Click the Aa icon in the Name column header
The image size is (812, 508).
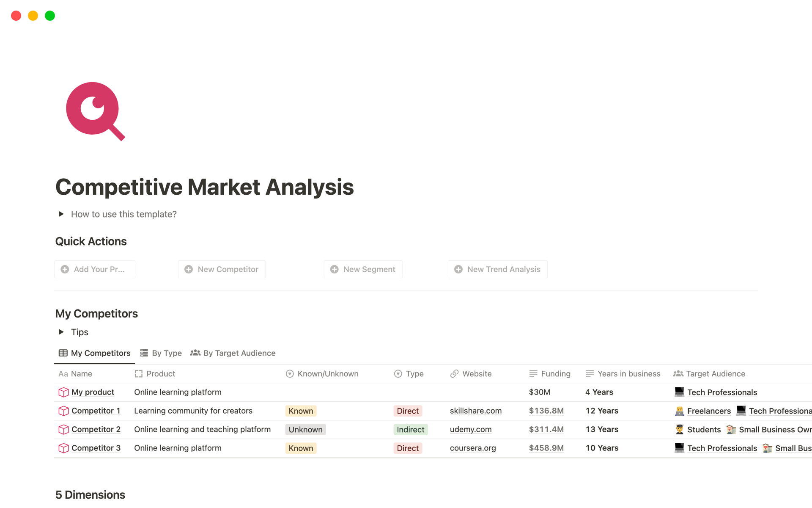(x=63, y=374)
